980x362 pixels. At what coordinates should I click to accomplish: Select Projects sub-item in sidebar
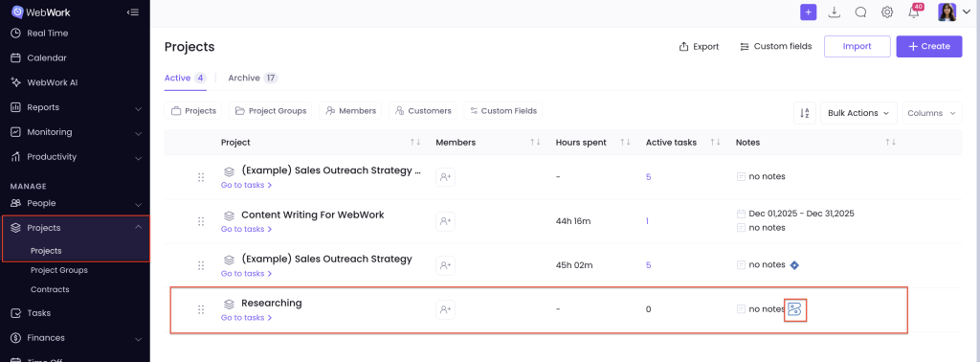pos(46,251)
